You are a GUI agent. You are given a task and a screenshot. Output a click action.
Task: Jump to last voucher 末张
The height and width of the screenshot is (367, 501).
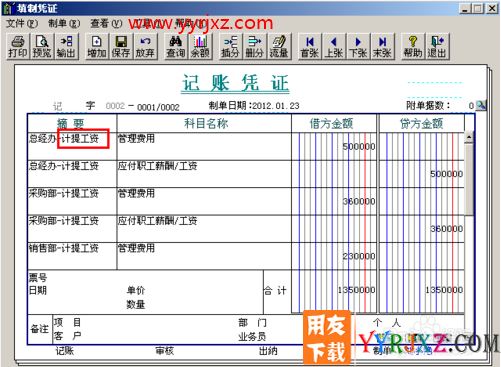[x=382, y=46]
